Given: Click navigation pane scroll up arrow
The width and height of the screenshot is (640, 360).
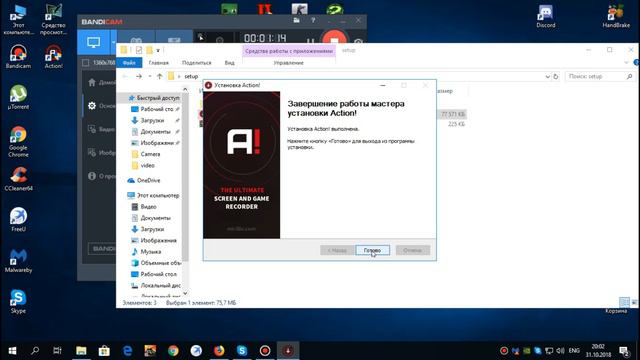Looking at the screenshot, I should point(185,89).
